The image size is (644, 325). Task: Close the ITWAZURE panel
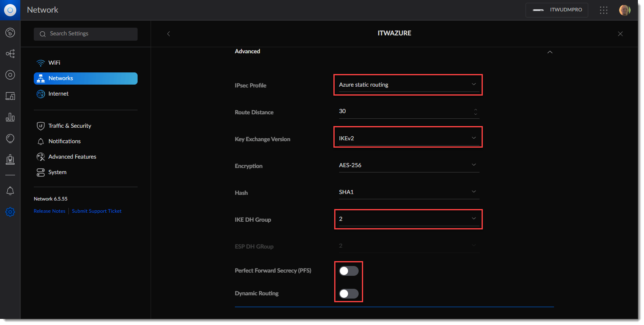tap(620, 34)
